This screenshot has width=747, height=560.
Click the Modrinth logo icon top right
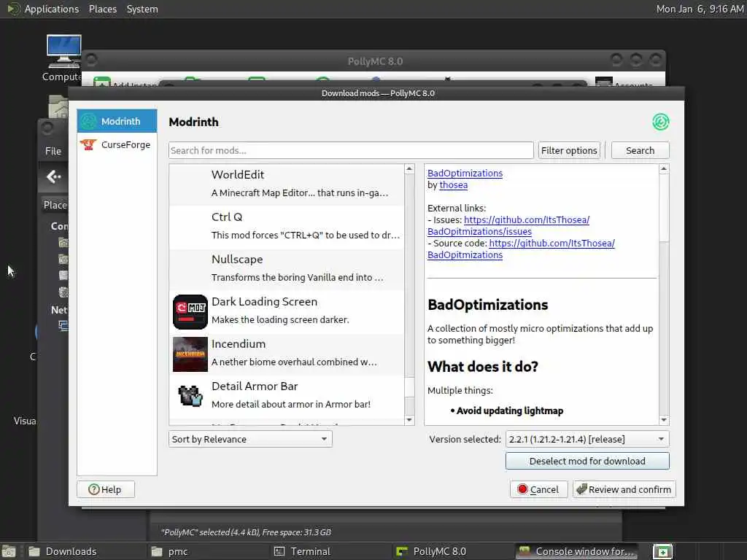pos(660,122)
